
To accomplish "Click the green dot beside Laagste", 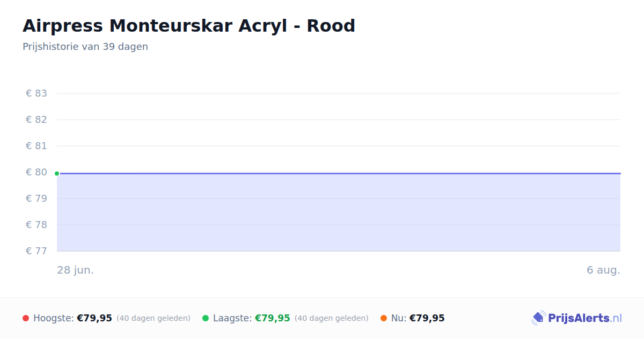I will point(206,319).
